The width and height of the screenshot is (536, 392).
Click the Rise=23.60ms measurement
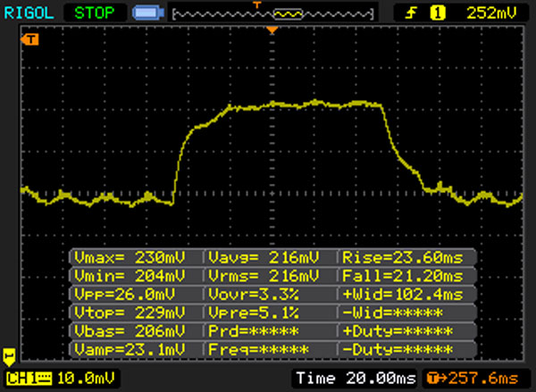403,257
